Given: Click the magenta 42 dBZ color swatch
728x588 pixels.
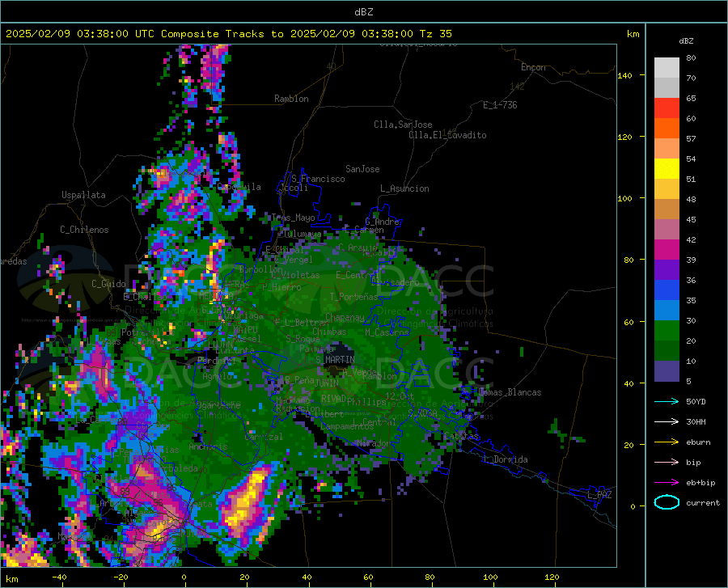Looking at the screenshot, I should [x=667, y=250].
